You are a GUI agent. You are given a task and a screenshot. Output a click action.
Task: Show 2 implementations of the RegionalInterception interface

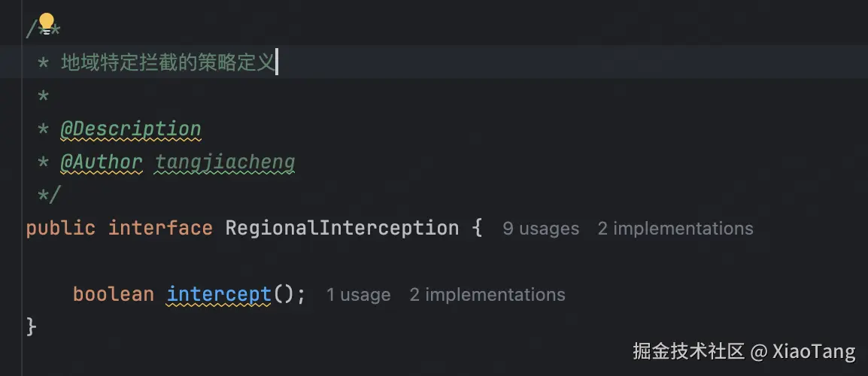coord(675,229)
